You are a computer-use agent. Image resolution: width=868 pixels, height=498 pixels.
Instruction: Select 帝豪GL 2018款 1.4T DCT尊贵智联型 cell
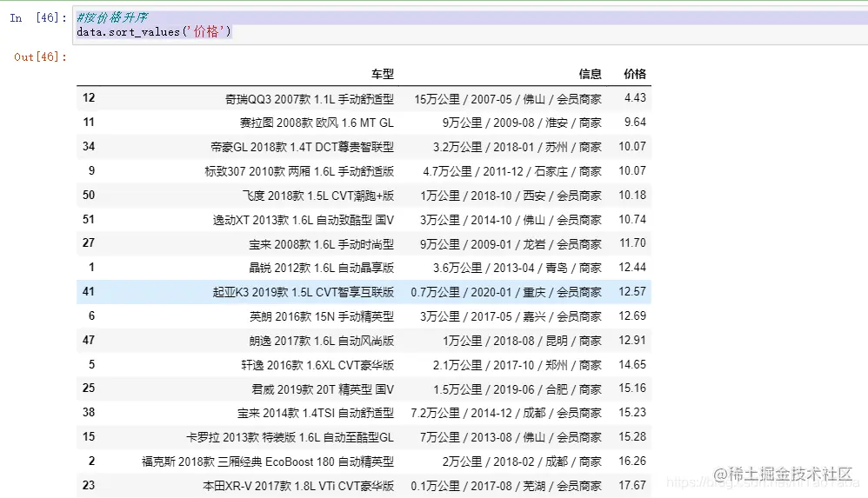[303, 147]
